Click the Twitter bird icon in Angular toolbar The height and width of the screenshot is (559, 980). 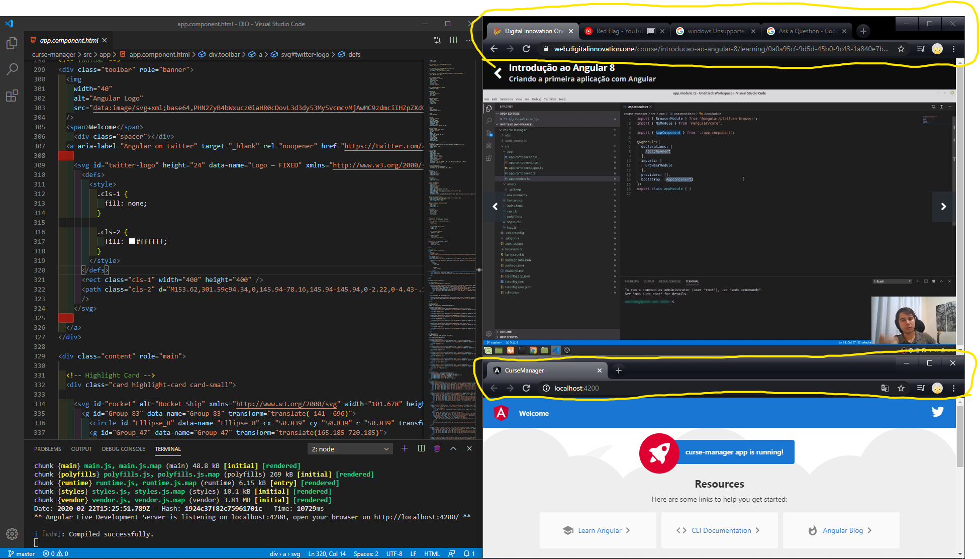(938, 412)
